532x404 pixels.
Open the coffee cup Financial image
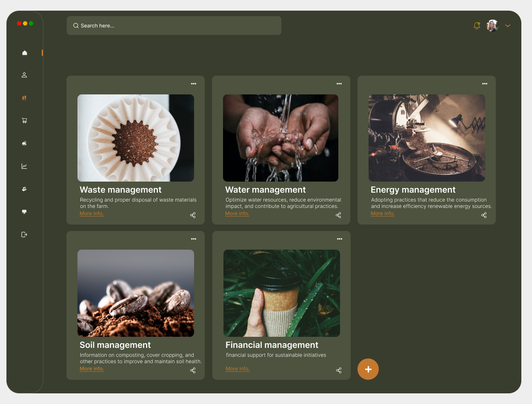click(x=282, y=293)
